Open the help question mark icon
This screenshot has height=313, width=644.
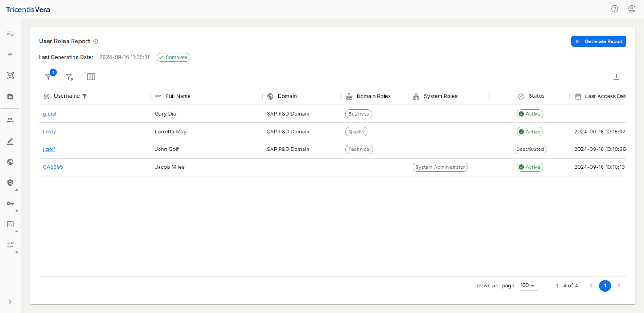pos(614,9)
